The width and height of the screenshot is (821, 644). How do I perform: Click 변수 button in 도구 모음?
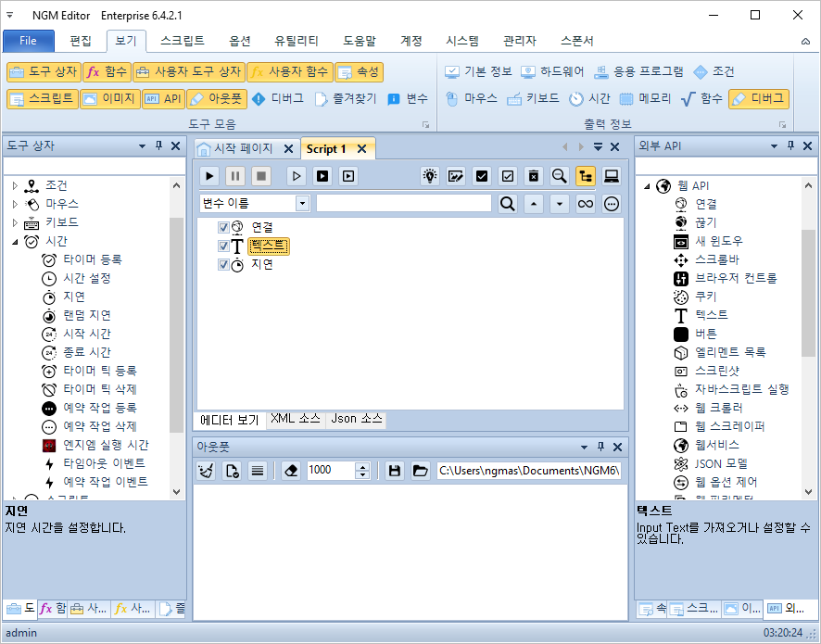[x=408, y=98]
